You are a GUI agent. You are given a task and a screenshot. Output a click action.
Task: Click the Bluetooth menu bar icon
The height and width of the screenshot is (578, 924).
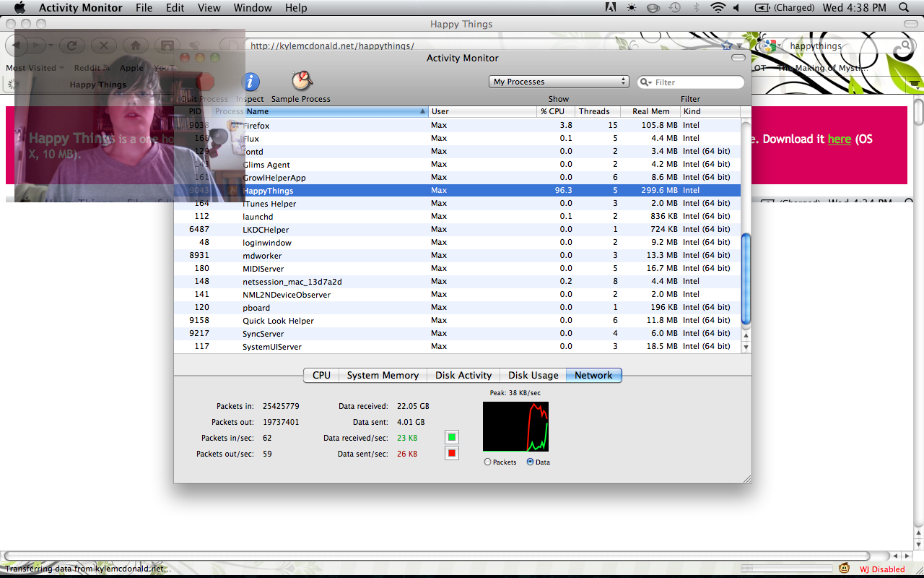[696, 8]
